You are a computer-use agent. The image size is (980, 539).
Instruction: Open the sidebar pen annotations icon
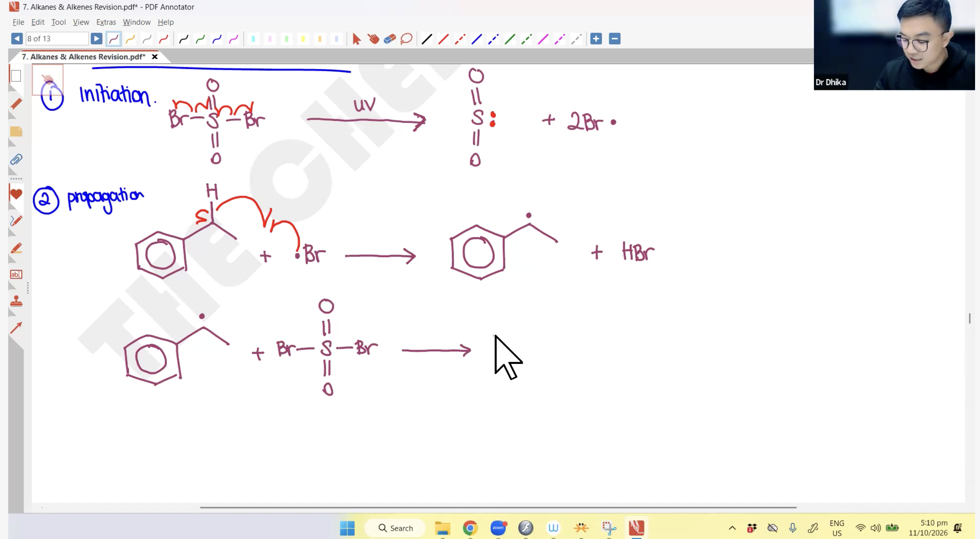[x=16, y=104]
